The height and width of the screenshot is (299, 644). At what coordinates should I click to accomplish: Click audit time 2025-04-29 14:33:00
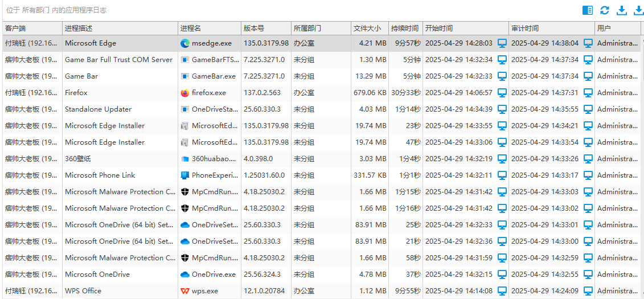click(x=544, y=241)
